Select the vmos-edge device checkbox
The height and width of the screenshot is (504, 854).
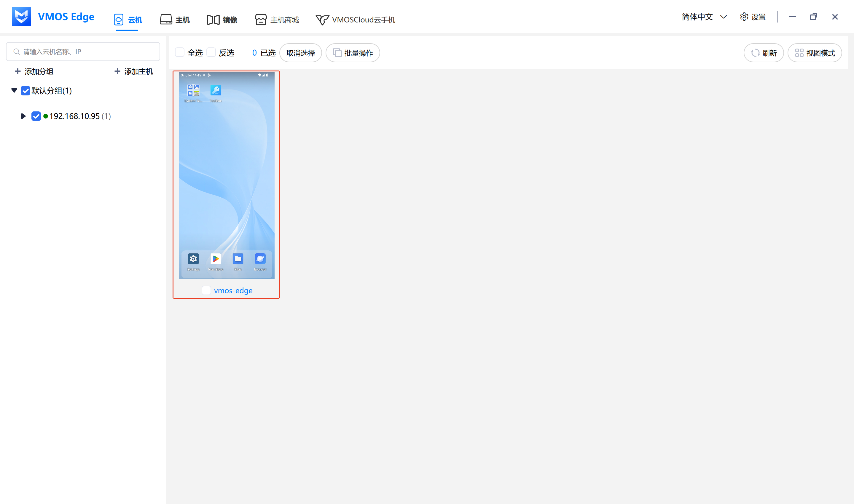206,290
